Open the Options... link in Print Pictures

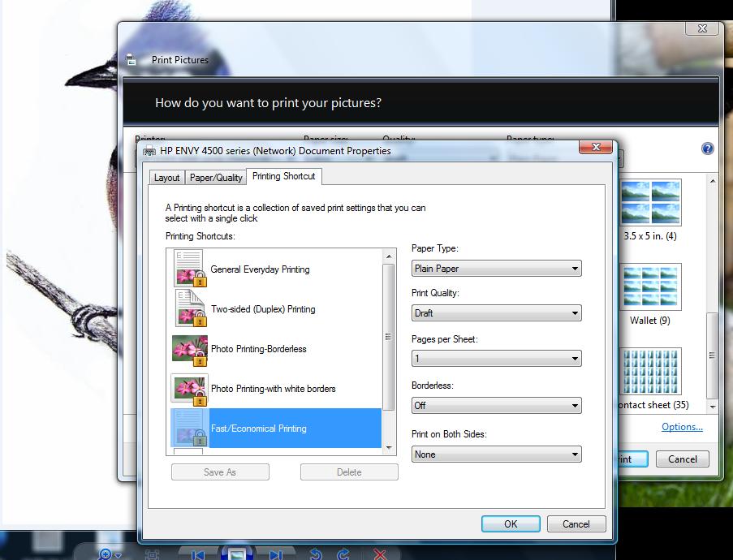coord(682,427)
